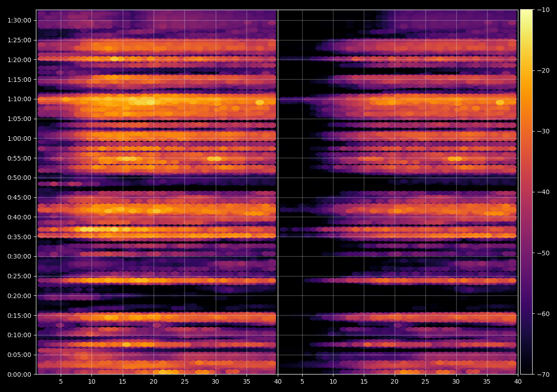
Task: Click the −40 colorbar tick label
Action: (x=543, y=192)
